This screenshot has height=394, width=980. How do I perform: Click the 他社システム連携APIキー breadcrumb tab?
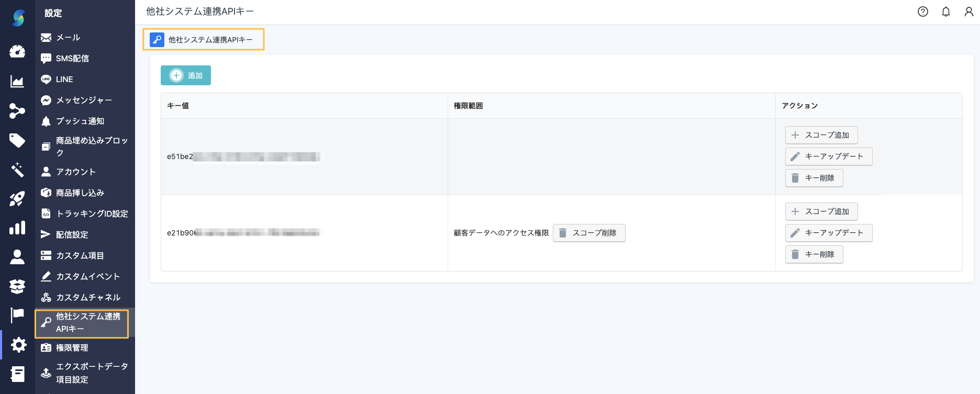(x=204, y=40)
